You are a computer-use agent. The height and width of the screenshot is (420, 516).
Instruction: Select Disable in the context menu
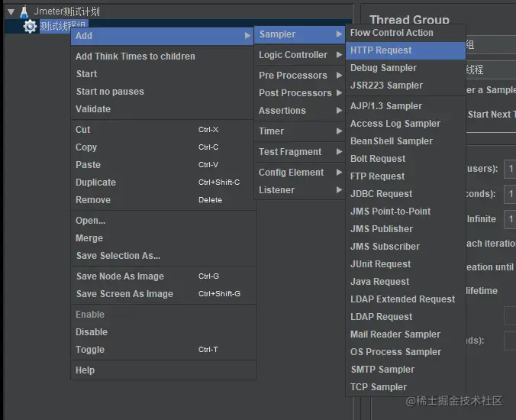(x=163, y=331)
